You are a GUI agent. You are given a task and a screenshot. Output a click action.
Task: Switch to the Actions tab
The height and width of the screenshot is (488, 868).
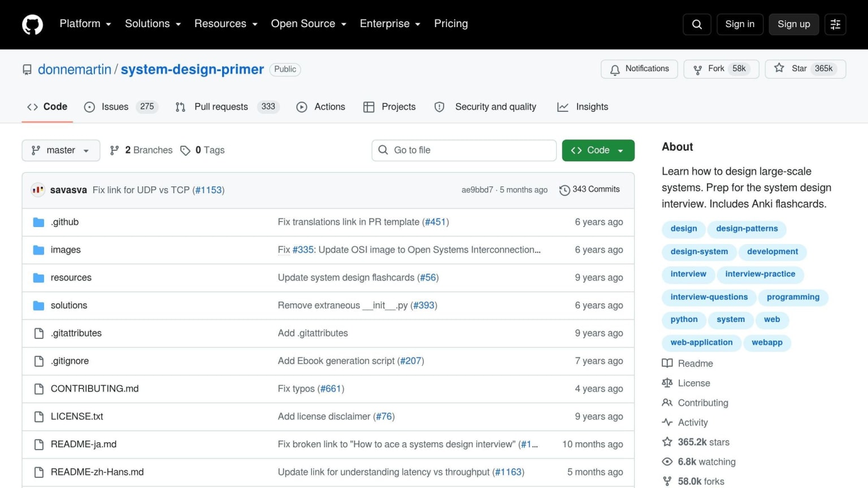[x=321, y=107]
